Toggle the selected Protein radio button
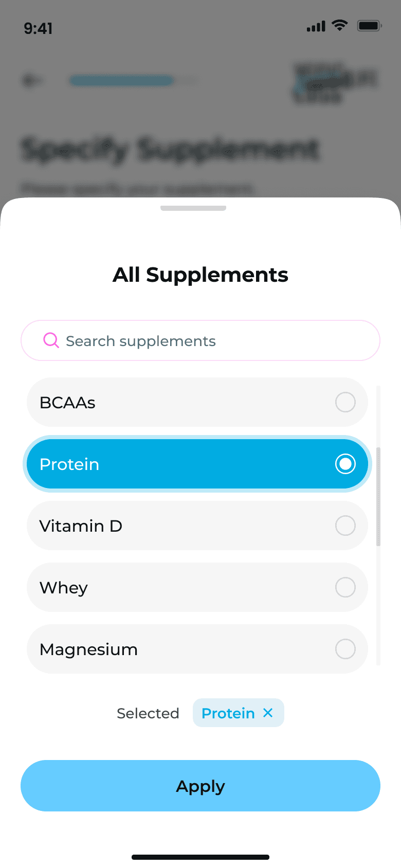Screen dimensions: 401x868 coord(345,464)
